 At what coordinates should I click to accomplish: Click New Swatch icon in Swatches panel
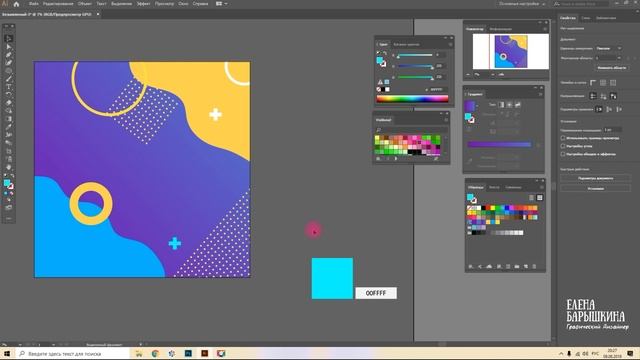click(x=526, y=267)
